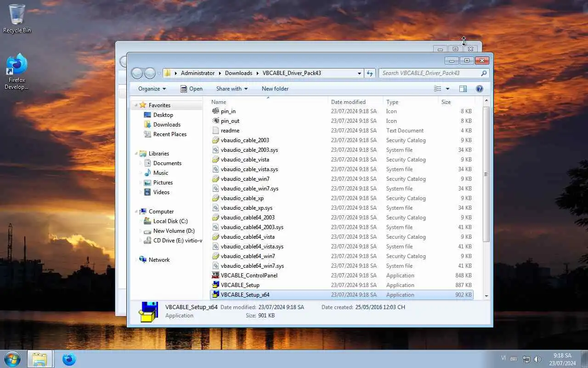Sort files by Name column header
Screen dimensions: 588x368
click(269, 102)
